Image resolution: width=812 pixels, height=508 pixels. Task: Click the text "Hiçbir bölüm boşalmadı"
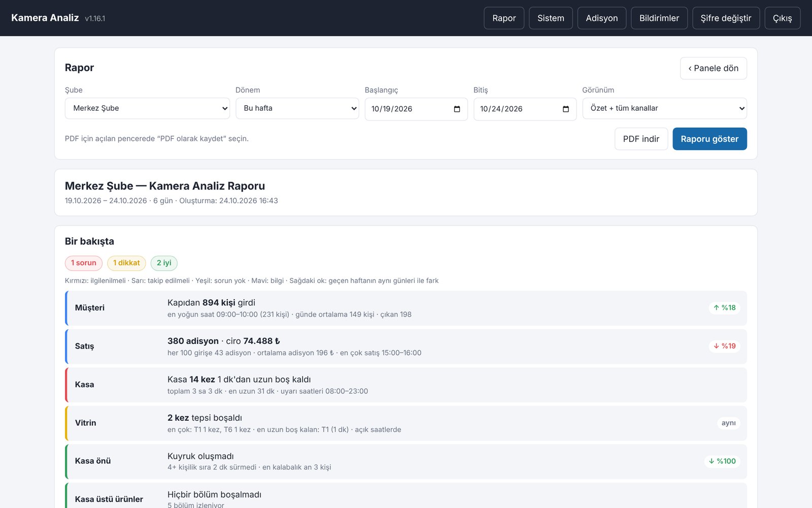(214, 495)
